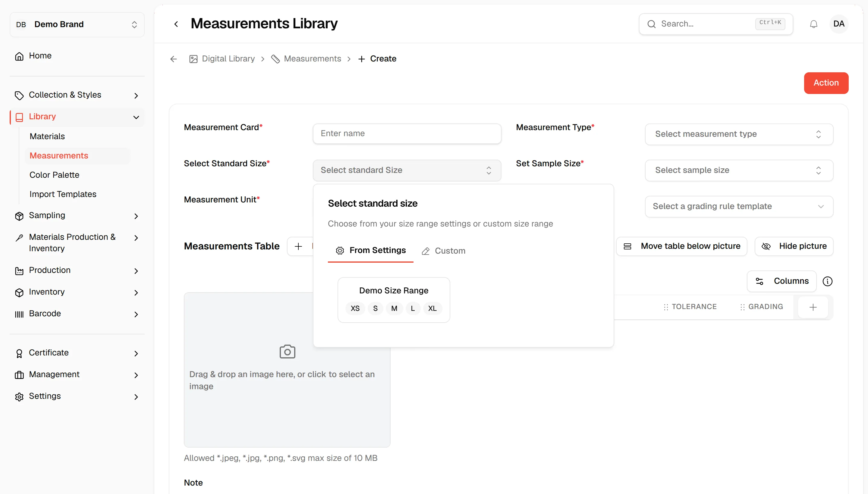This screenshot has width=868, height=494.
Task: Open the Demo Brand switcher dropdown
Action: click(x=77, y=24)
